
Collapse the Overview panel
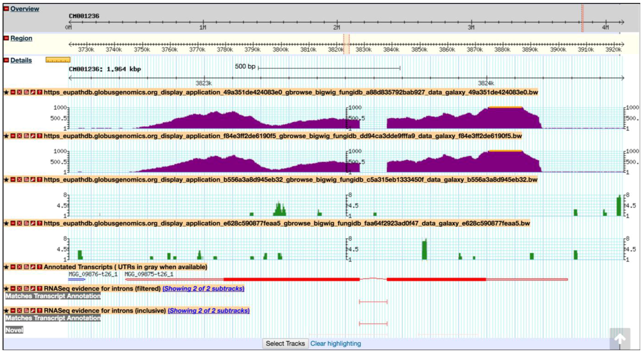tap(6, 9)
